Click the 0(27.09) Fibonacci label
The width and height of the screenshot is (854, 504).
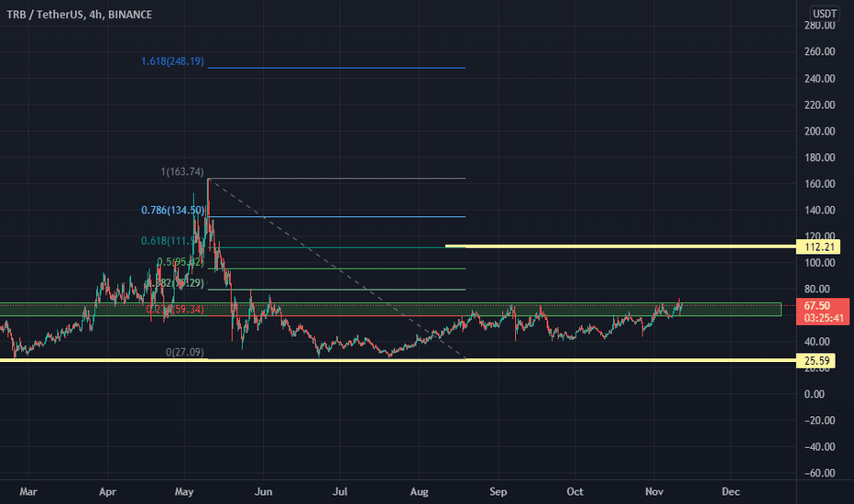point(184,352)
